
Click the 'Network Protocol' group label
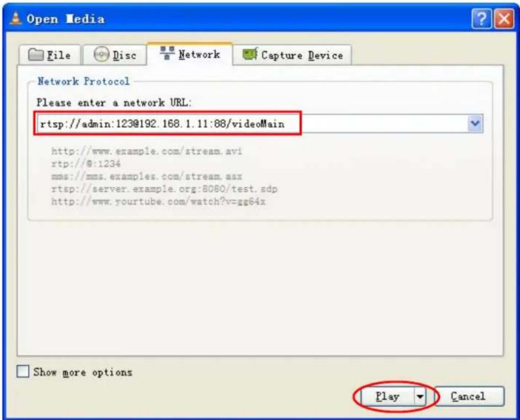tap(84, 81)
